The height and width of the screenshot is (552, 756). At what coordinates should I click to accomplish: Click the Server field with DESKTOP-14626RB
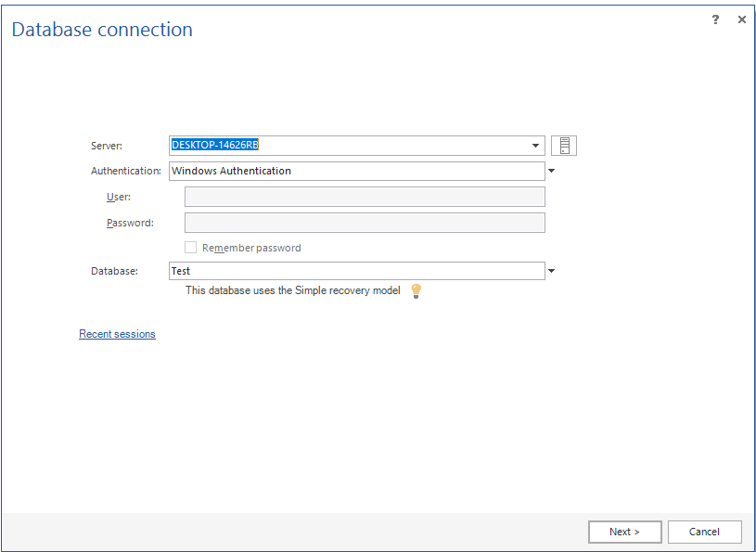pyautogui.click(x=357, y=146)
